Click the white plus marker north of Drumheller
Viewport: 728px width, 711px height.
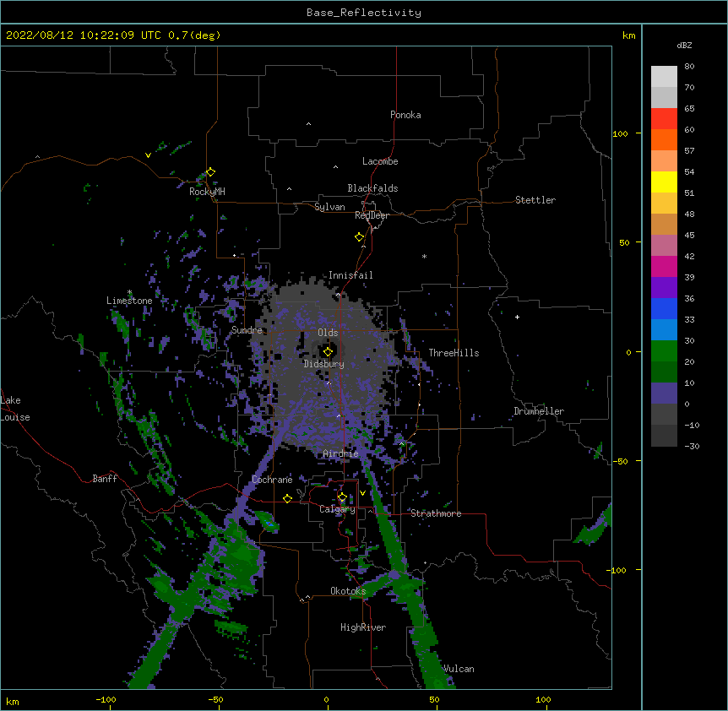[x=517, y=317]
